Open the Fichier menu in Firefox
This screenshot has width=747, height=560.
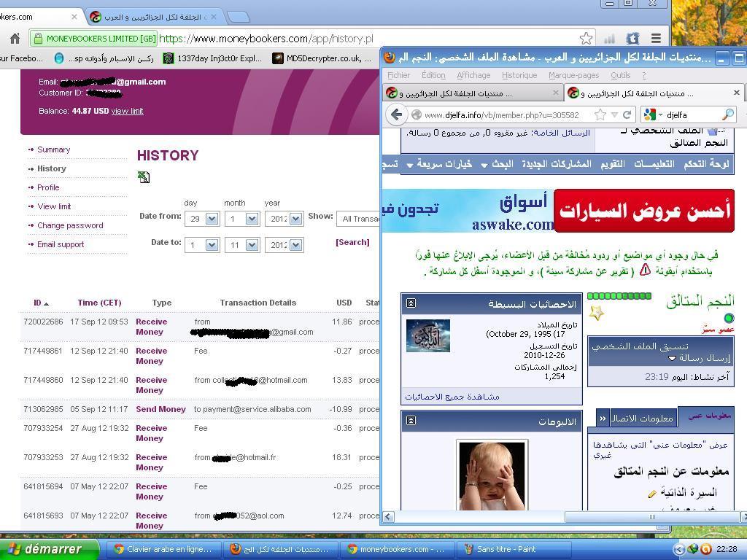click(399, 75)
